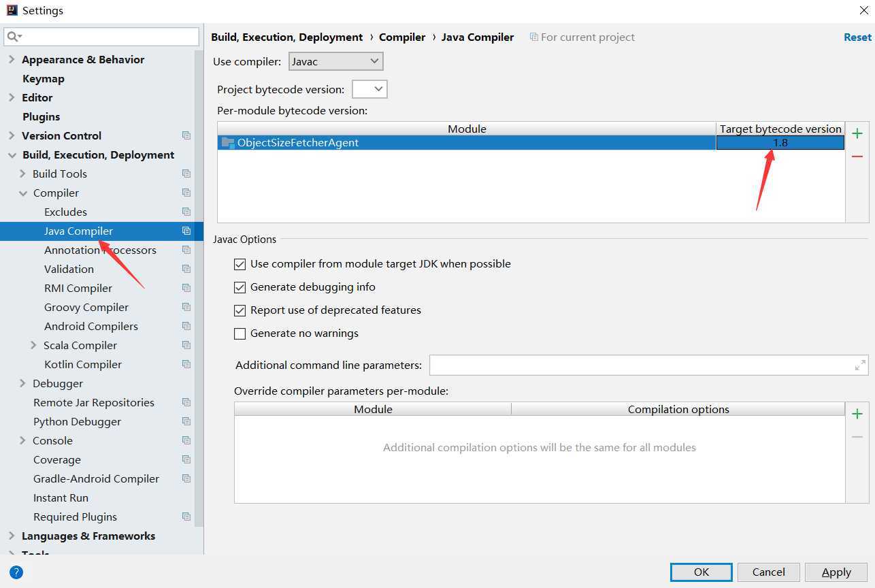Click the Additional command line parameters field
The height and width of the screenshot is (588, 875).
point(648,365)
